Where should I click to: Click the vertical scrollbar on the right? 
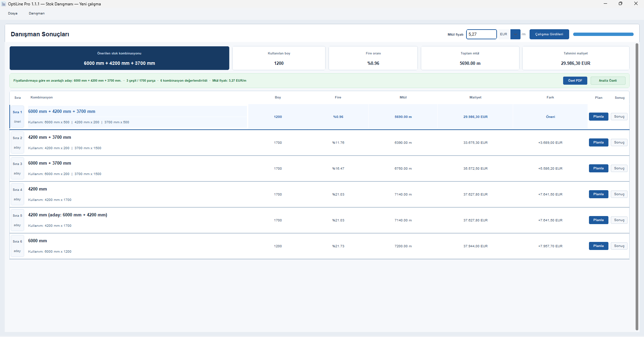pos(637,186)
